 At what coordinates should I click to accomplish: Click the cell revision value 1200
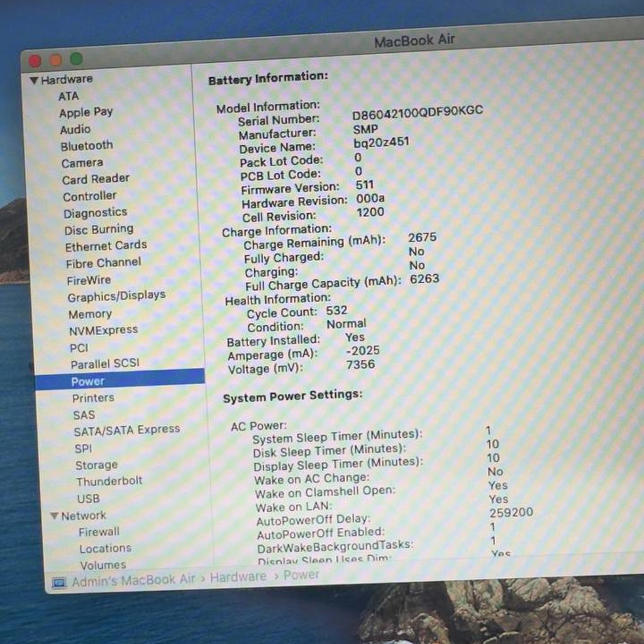coord(370,212)
